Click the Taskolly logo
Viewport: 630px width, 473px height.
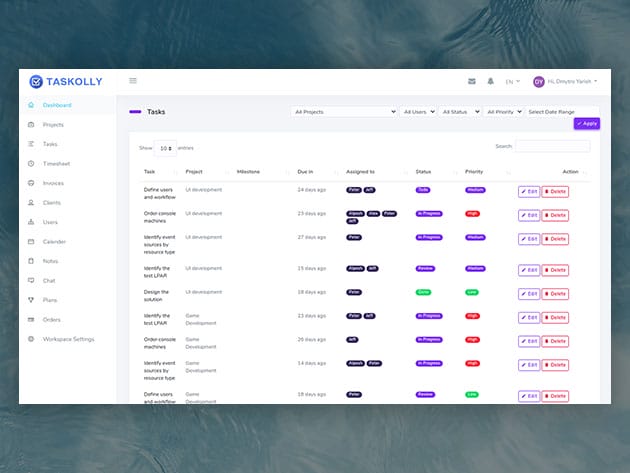pyautogui.click(x=64, y=81)
